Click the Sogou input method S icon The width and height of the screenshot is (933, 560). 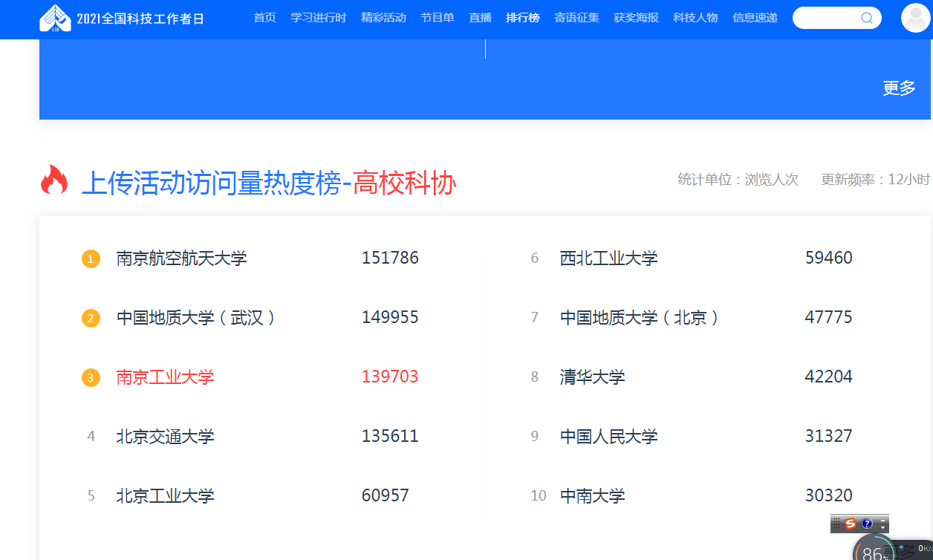(x=851, y=524)
